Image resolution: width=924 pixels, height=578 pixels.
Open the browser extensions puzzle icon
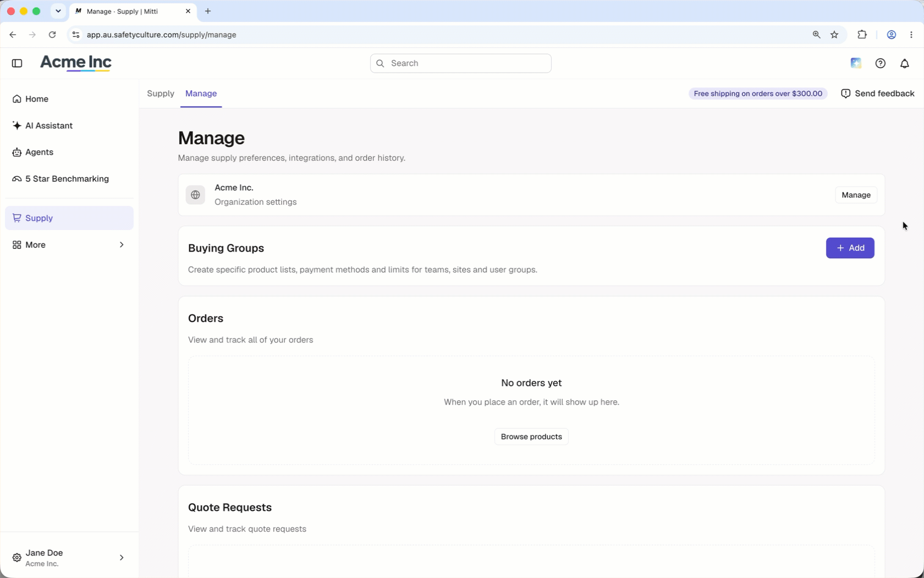(x=862, y=35)
